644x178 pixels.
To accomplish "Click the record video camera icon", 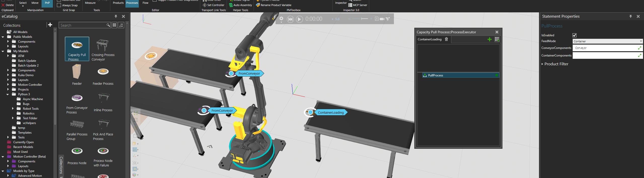I will click(382, 19).
